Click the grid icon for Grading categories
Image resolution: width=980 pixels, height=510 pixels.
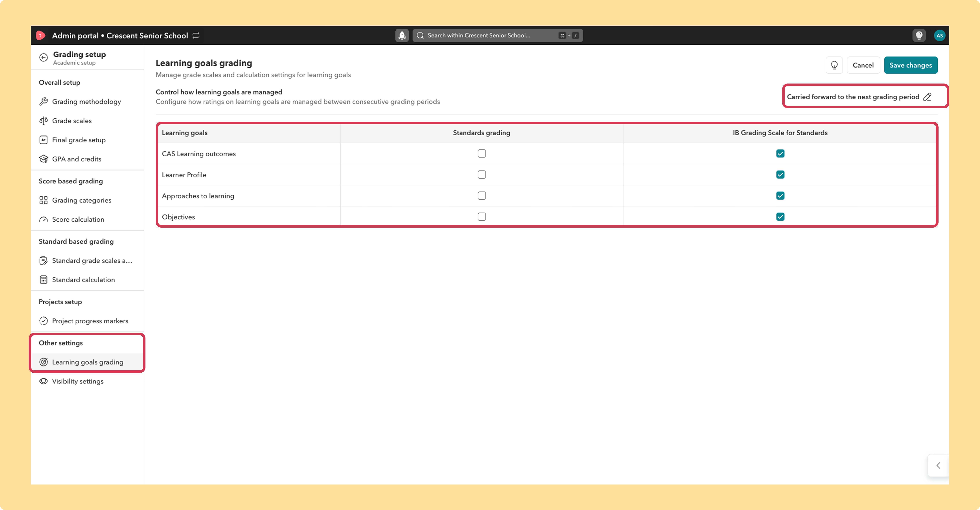43,200
